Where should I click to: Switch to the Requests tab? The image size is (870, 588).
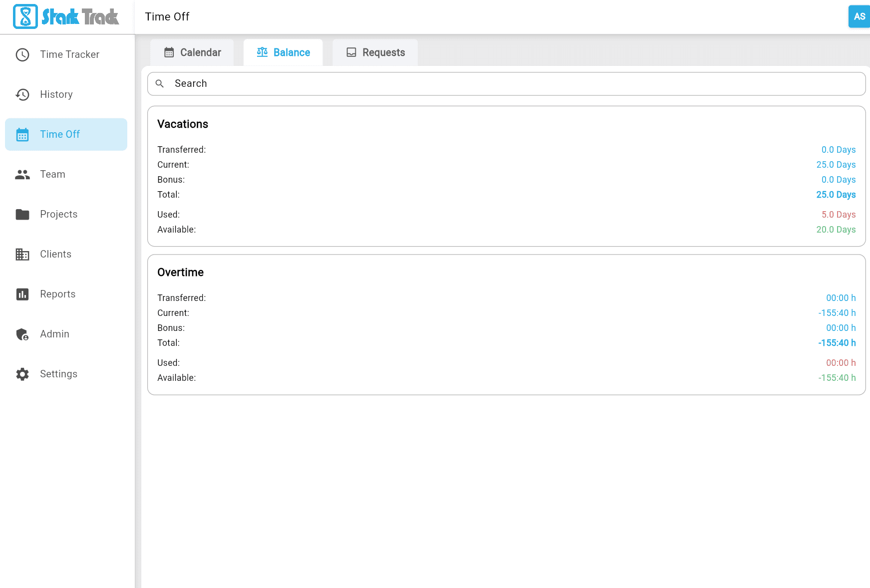(375, 52)
